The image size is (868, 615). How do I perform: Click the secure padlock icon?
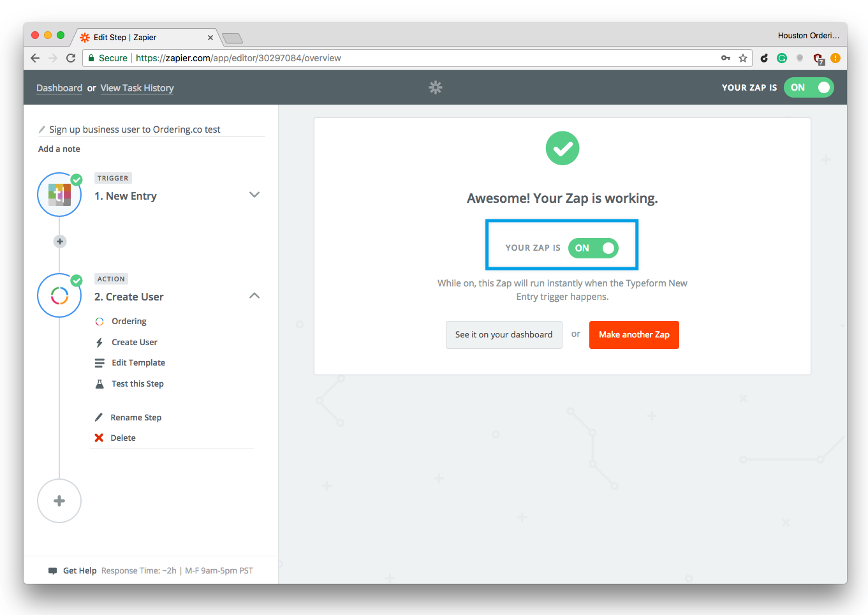tap(91, 58)
